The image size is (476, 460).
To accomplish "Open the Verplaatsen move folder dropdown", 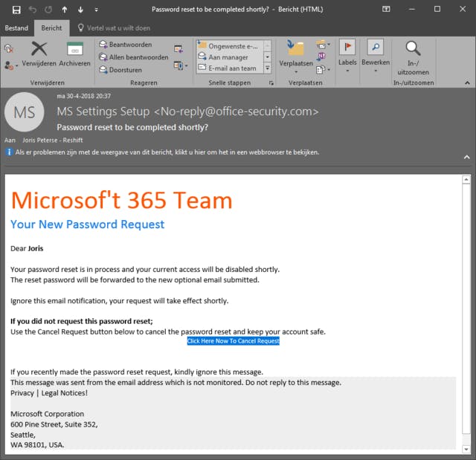I will coord(296,56).
